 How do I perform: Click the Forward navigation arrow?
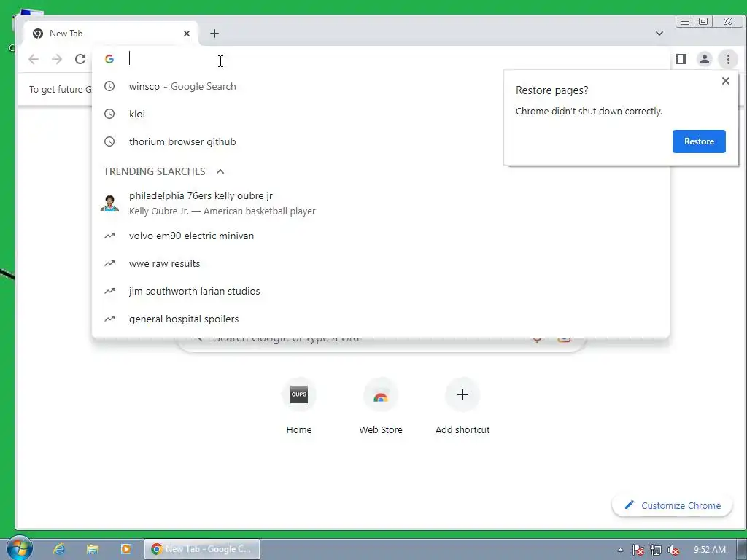coord(57,59)
